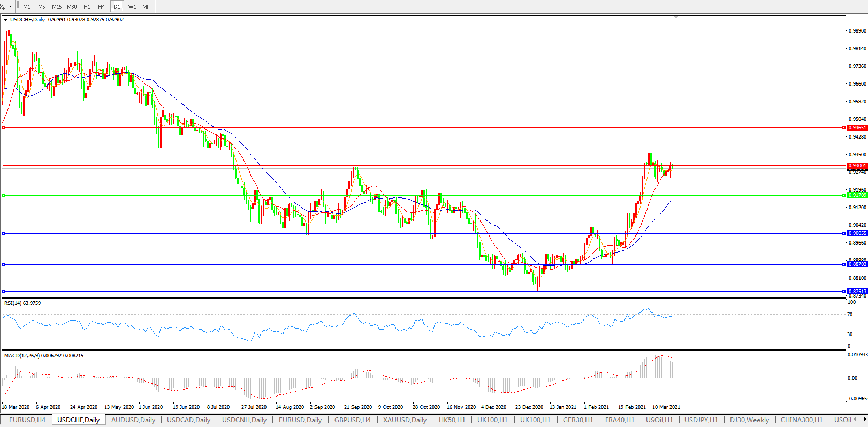Choose the M15 timeframe button
The width and height of the screenshot is (868, 427).
tap(57, 7)
